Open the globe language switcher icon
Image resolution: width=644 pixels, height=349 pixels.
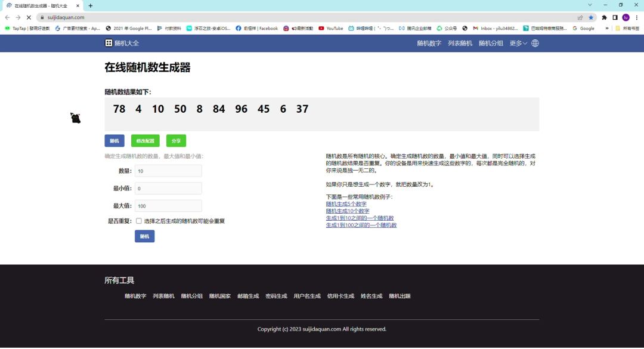(535, 43)
